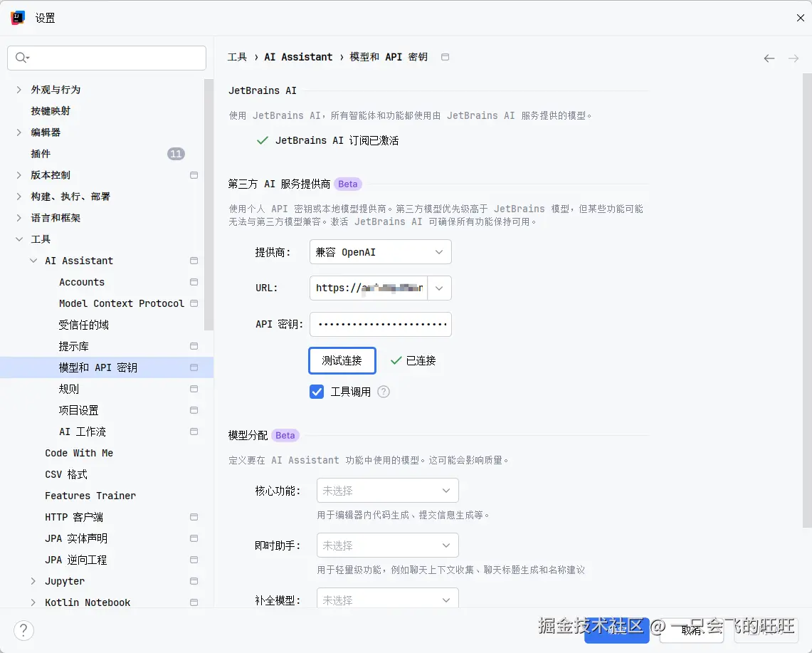812x653 pixels.
Task: Click the IntelliJ IDEA logo icon
Action: pos(18,18)
